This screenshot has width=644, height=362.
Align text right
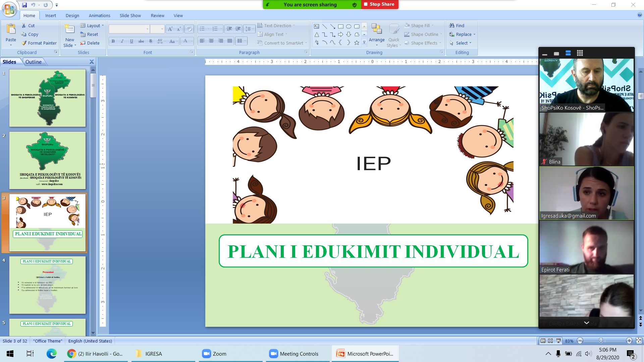tap(221, 41)
